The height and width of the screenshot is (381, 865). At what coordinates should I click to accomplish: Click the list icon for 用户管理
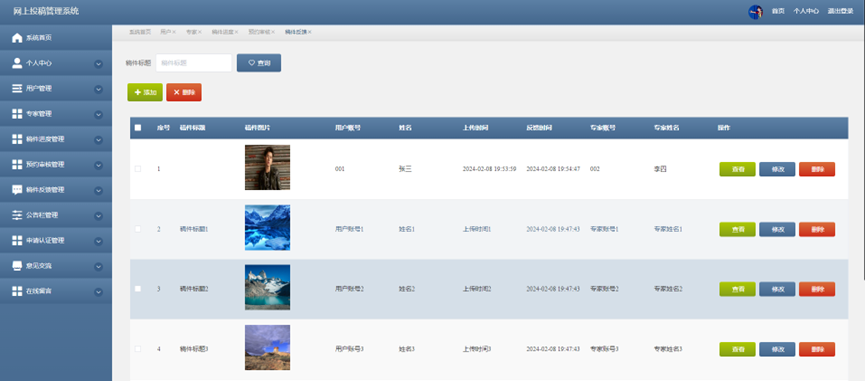pyautogui.click(x=17, y=88)
